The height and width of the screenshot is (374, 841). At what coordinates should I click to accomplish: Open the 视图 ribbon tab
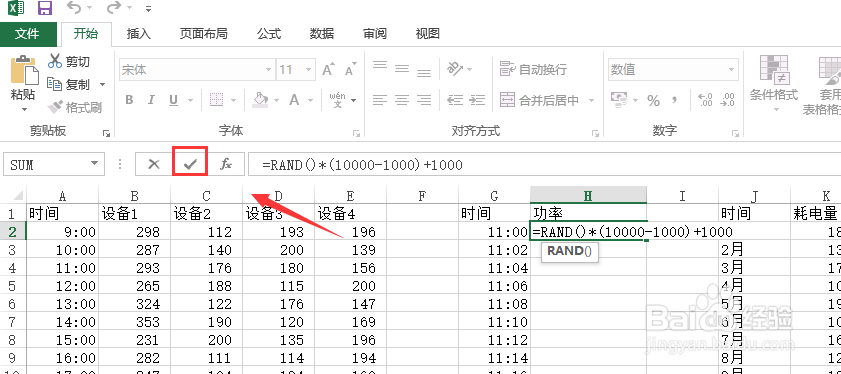click(428, 34)
